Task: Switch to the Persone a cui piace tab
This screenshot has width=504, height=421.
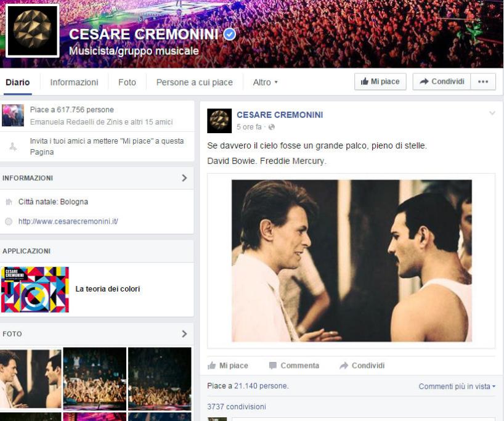Action: [195, 83]
